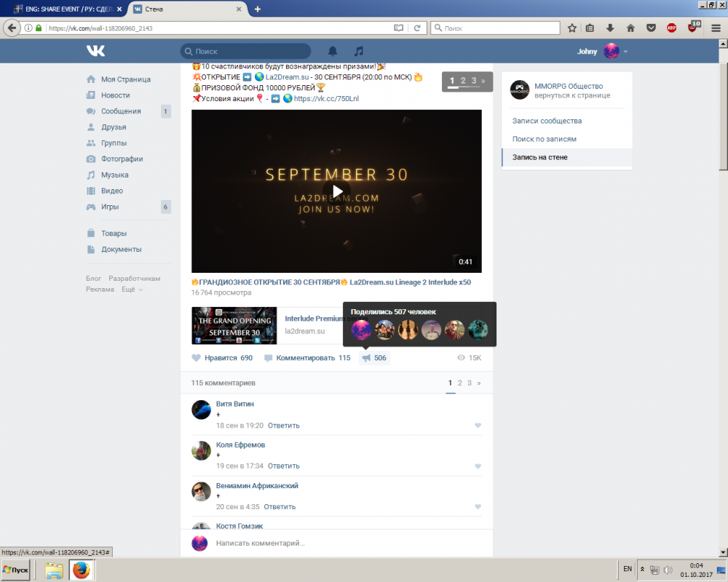Reply to Вениамин Африканский via Ответить
This screenshot has width=728, height=582.
279,506
